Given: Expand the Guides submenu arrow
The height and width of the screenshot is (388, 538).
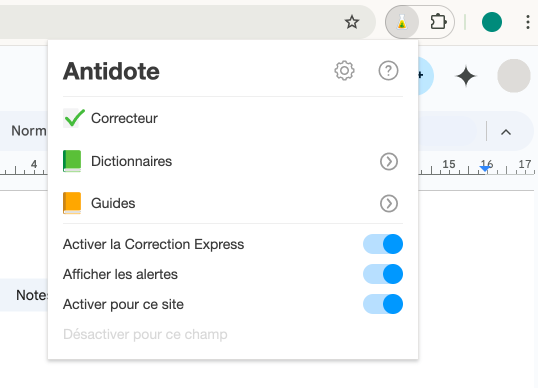Looking at the screenshot, I should coord(389,203).
